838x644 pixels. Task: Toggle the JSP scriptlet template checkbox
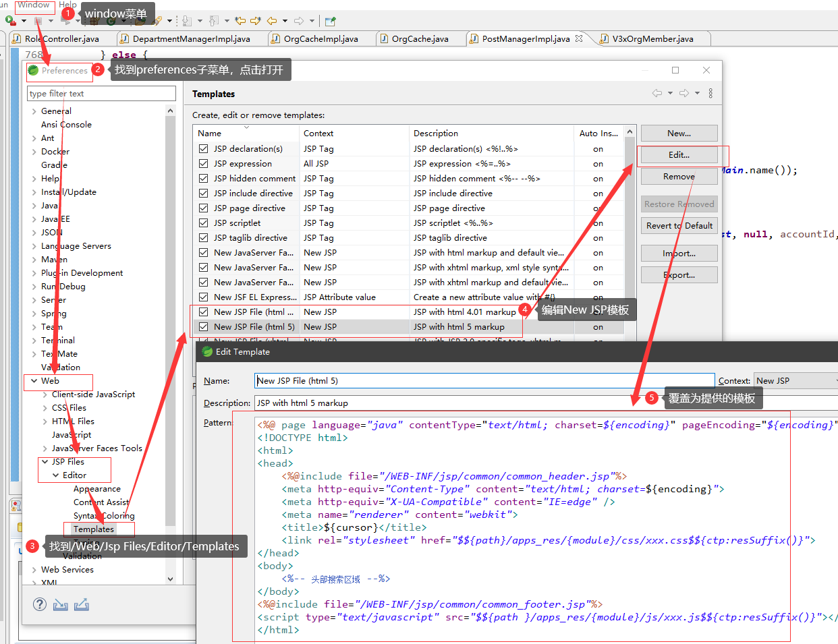tap(203, 223)
